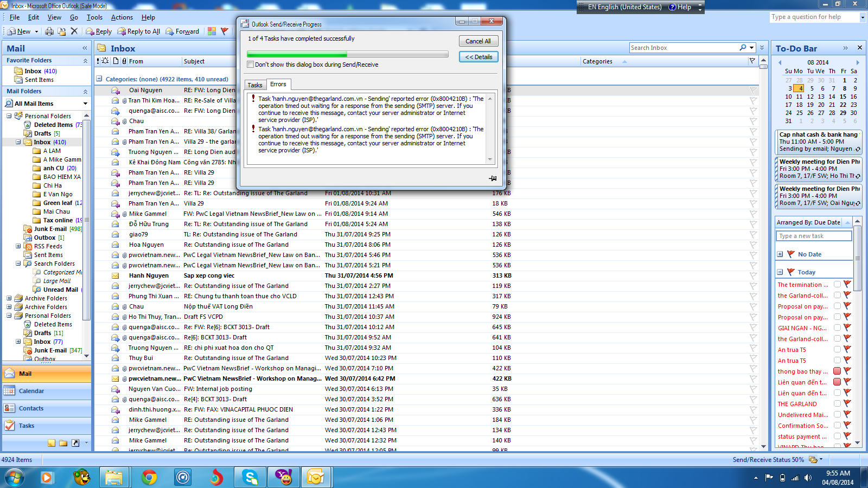Open Windows Explorer from the taskbar

click(x=114, y=477)
